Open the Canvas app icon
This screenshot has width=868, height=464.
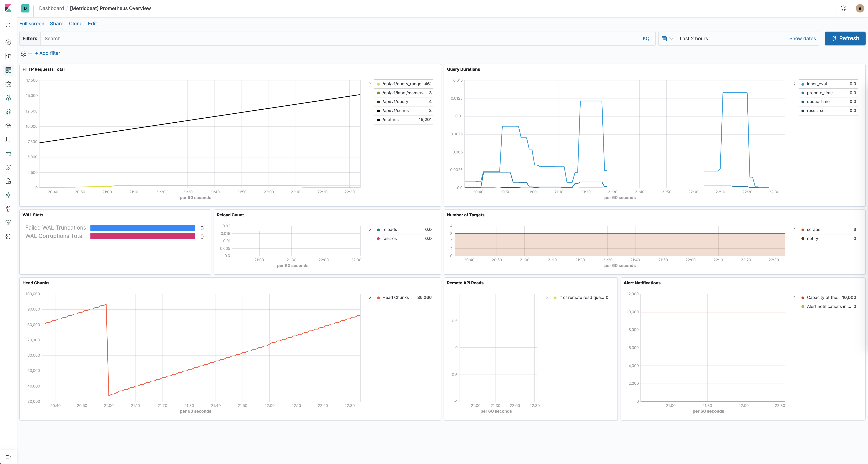click(8, 84)
